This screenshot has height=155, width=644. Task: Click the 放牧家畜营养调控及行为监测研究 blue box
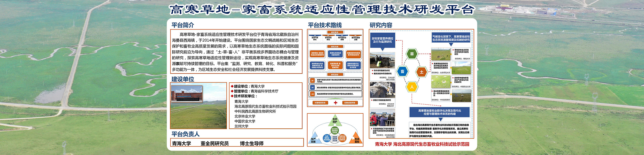[382, 40]
